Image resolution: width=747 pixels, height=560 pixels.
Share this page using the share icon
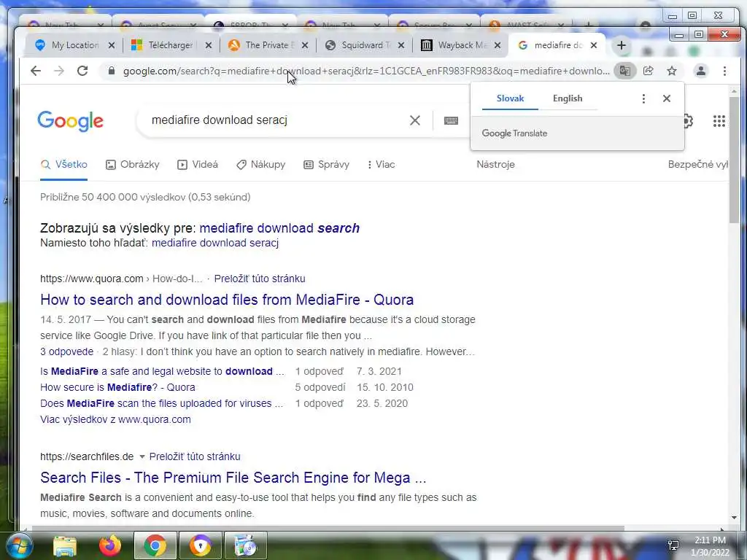[648, 71]
